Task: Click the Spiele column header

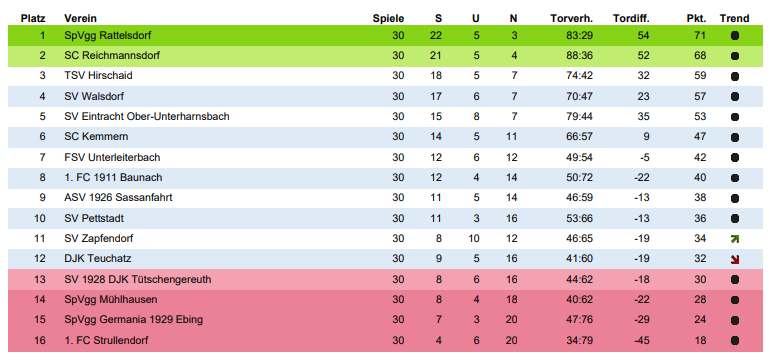Action: 388,19
